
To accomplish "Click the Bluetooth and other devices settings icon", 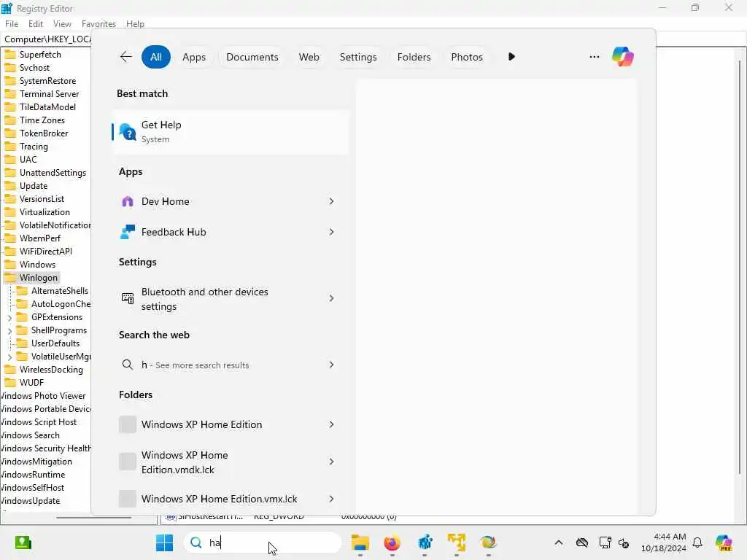I will (128, 298).
